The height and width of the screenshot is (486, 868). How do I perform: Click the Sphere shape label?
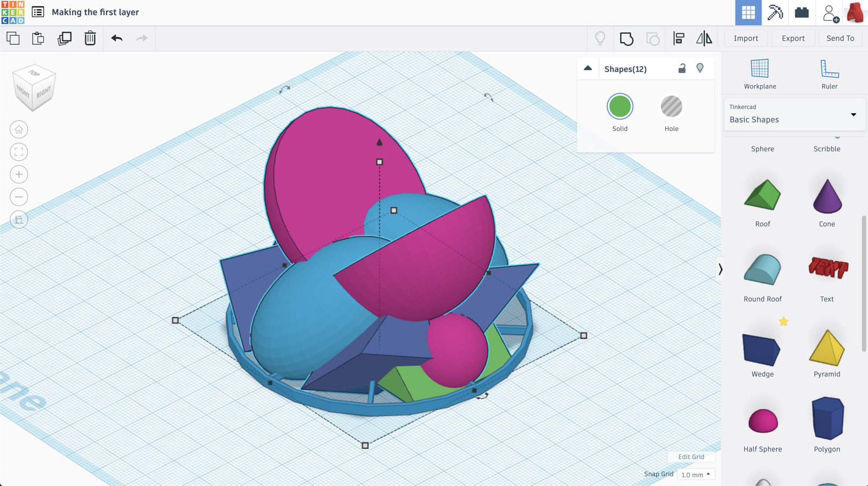click(x=762, y=149)
